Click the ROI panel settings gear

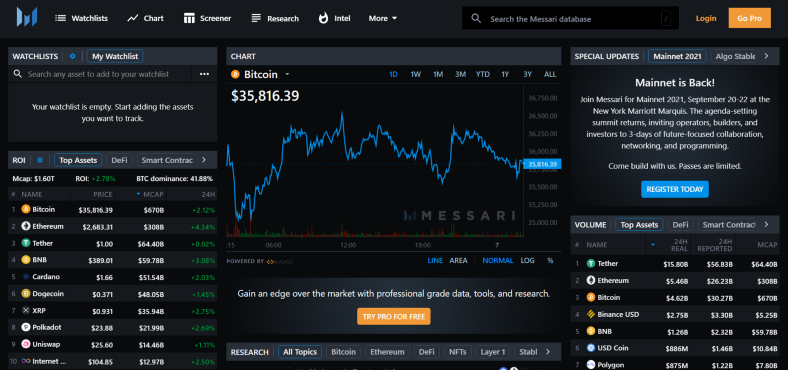point(40,160)
